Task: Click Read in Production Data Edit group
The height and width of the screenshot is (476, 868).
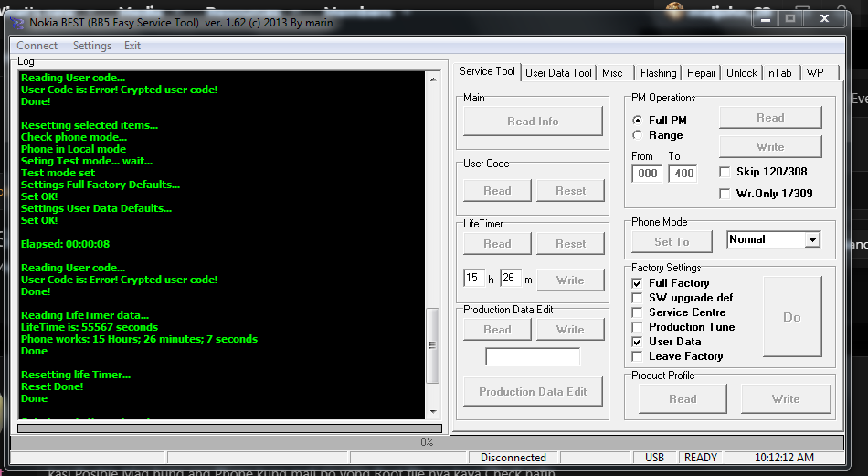Action: pos(497,329)
